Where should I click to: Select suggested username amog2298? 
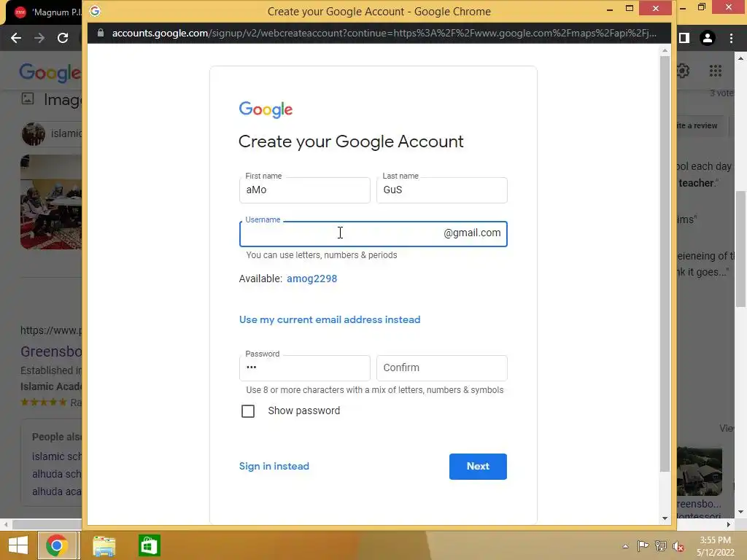pyautogui.click(x=311, y=279)
